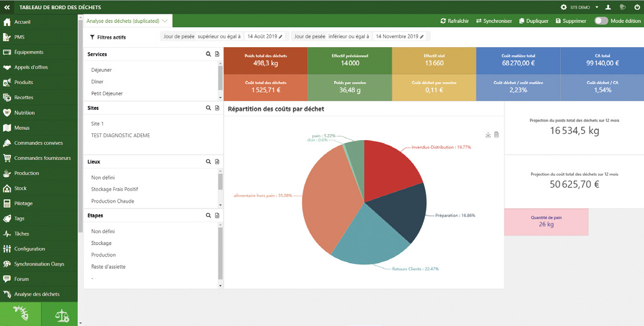Search in the Services panel
This screenshot has height=326, width=644.
pos(208,54)
